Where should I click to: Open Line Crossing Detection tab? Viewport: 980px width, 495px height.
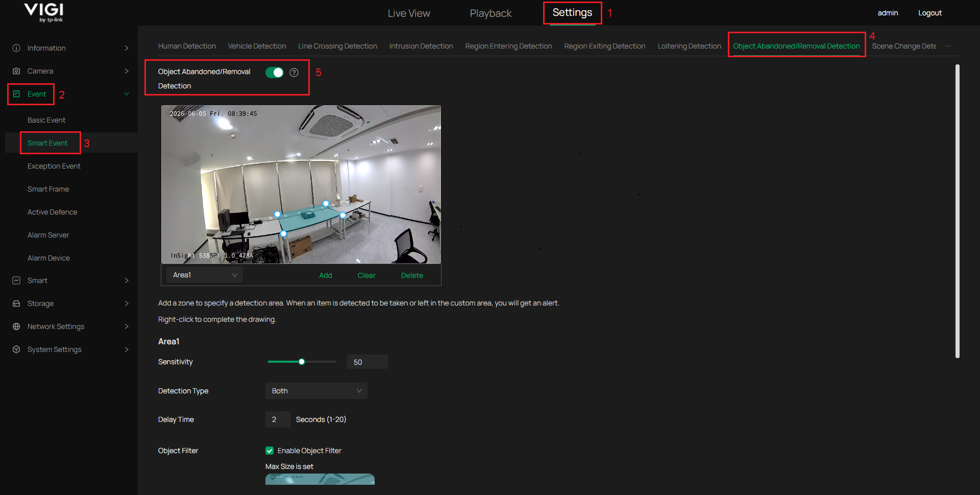coord(337,46)
